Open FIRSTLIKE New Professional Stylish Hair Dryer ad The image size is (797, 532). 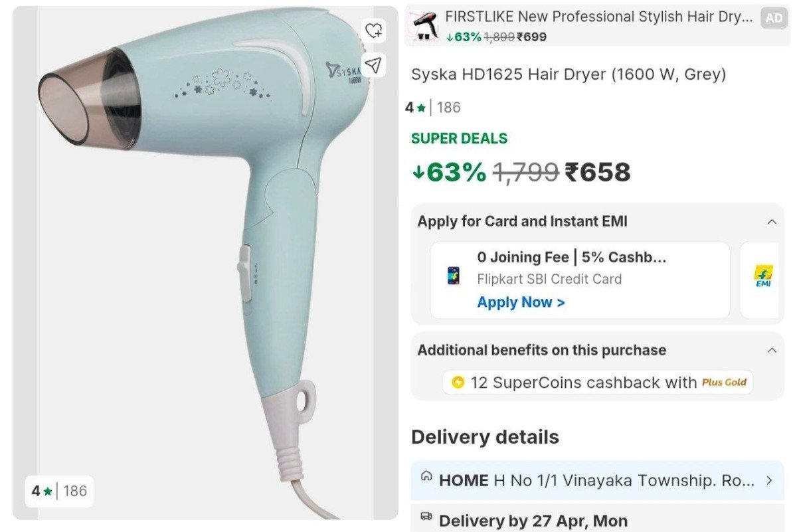599,17
